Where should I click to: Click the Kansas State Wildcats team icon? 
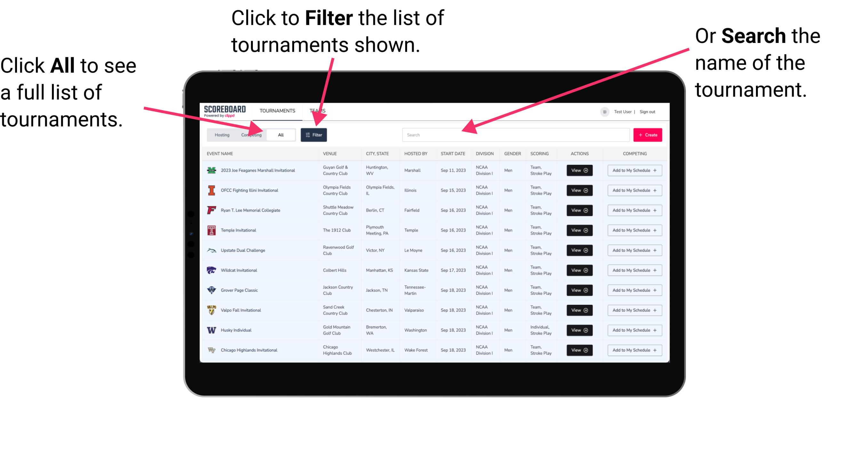tap(212, 270)
